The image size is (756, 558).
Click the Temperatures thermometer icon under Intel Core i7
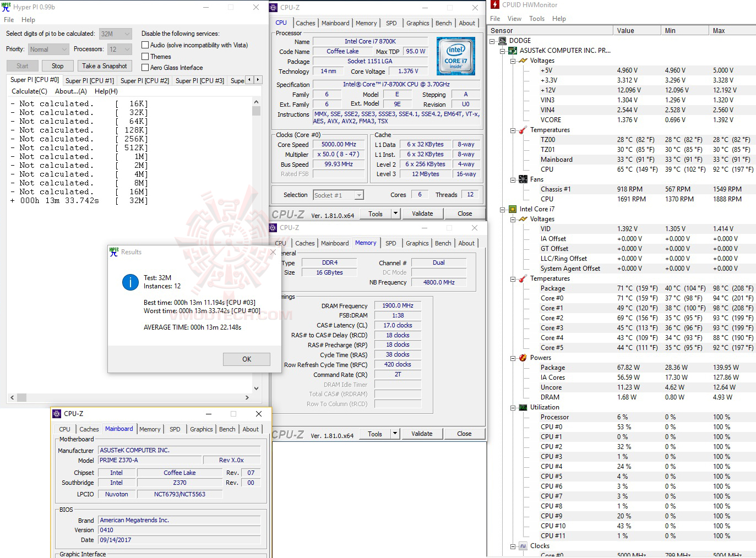[x=522, y=278]
